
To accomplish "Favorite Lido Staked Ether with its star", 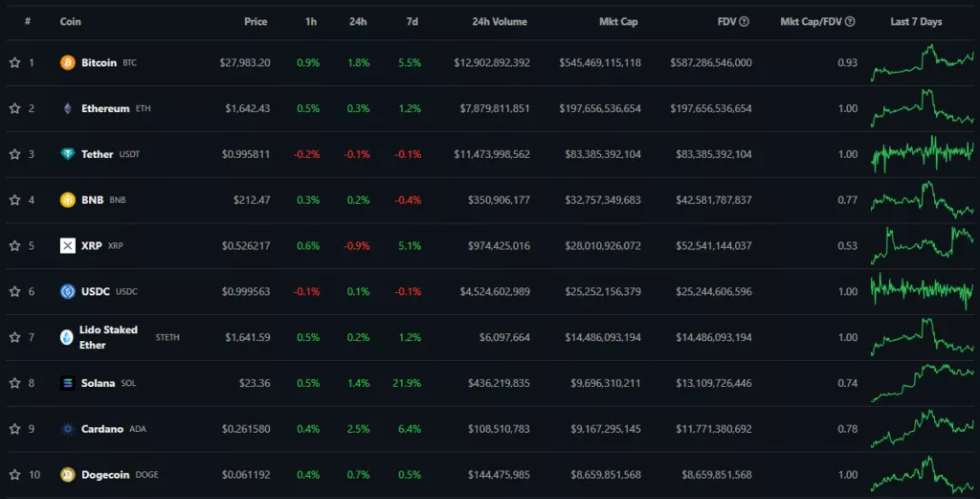I will 14,337.
